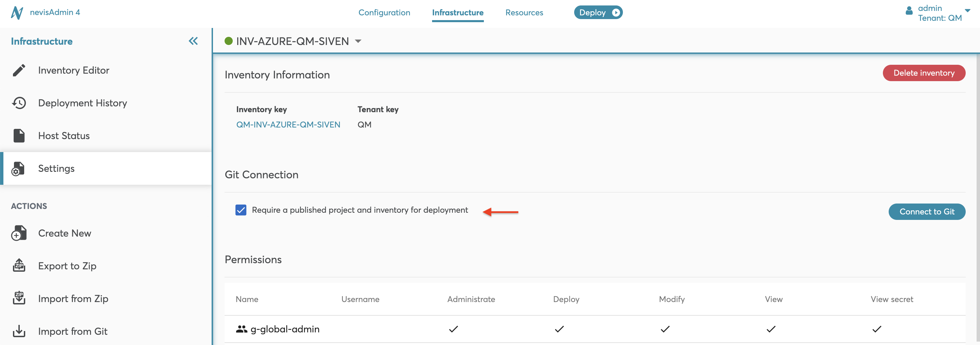Expand the admin user menu arrow

[x=967, y=11]
